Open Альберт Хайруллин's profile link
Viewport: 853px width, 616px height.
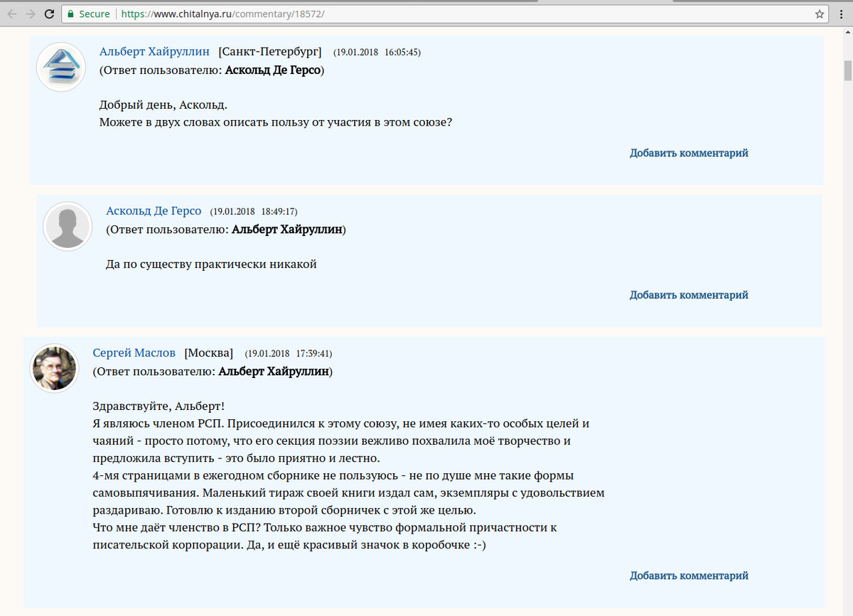(x=154, y=52)
